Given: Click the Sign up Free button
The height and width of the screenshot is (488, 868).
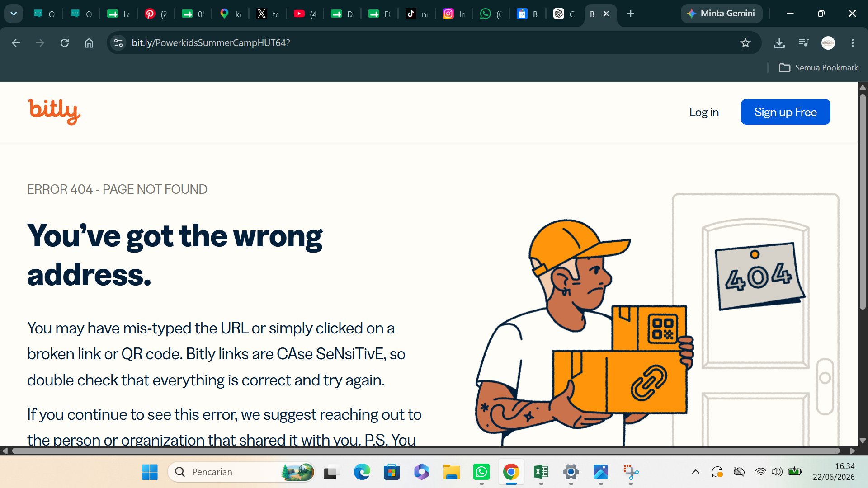Looking at the screenshot, I should [785, 112].
